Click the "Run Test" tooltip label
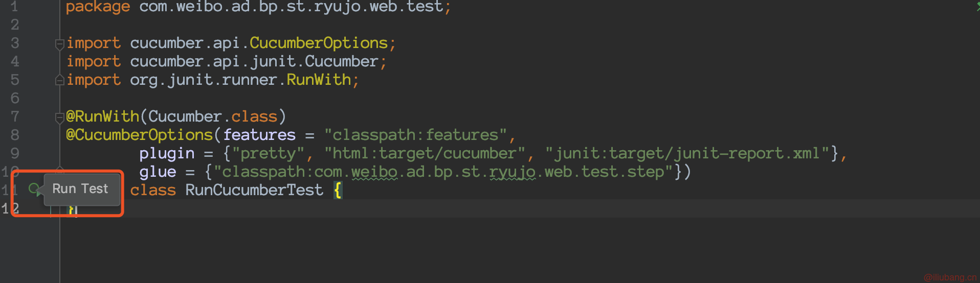 [x=80, y=189]
